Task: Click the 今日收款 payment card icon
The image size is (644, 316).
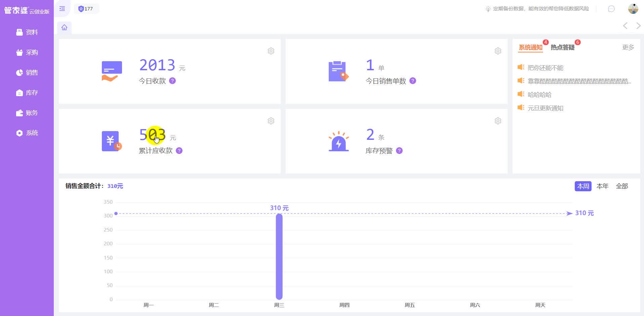Action: click(x=112, y=71)
